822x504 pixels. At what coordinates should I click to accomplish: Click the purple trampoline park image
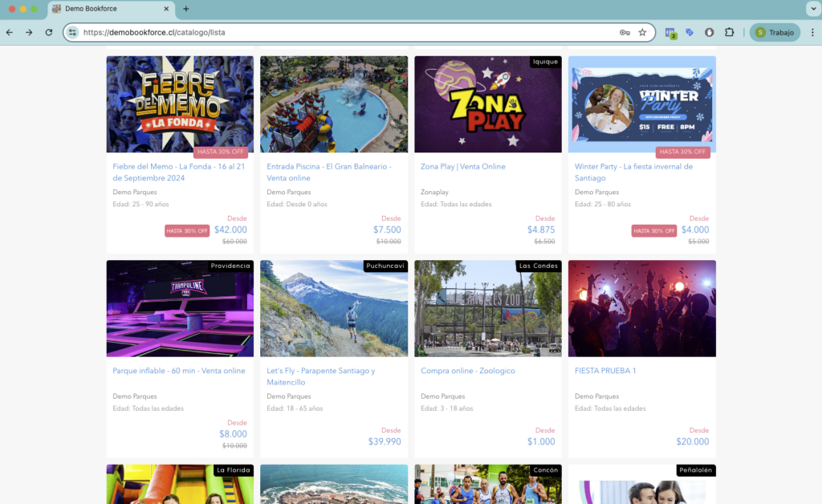(x=180, y=309)
